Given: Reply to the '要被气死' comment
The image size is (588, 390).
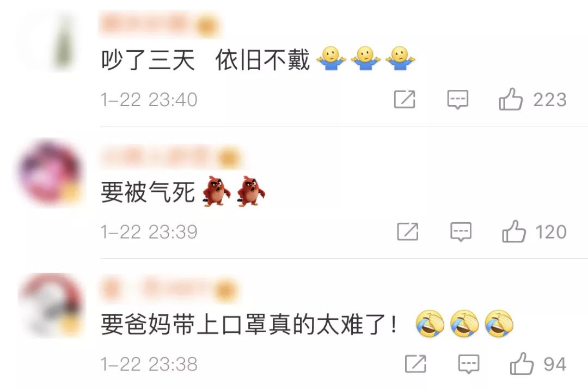Looking at the screenshot, I should click(x=461, y=231).
